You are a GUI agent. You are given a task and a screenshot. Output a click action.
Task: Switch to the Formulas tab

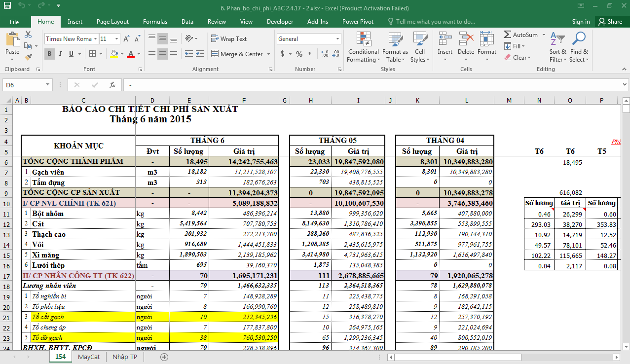coord(155,22)
